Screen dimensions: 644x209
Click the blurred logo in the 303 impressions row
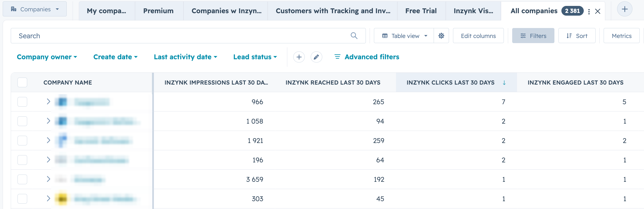(x=61, y=199)
